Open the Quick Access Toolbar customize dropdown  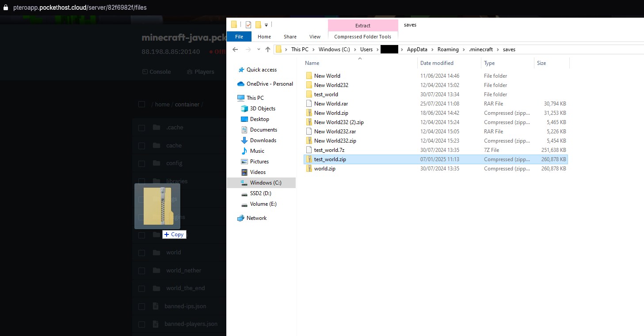coord(267,25)
